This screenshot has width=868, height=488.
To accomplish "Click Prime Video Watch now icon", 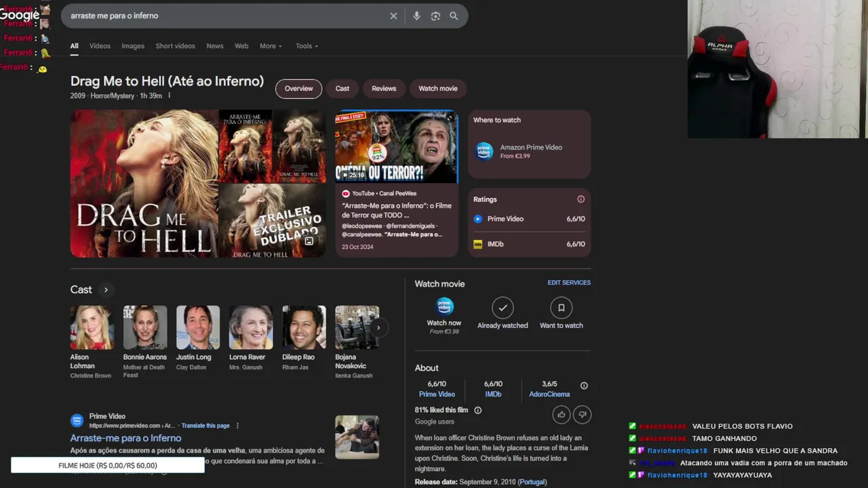I will [444, 306].
